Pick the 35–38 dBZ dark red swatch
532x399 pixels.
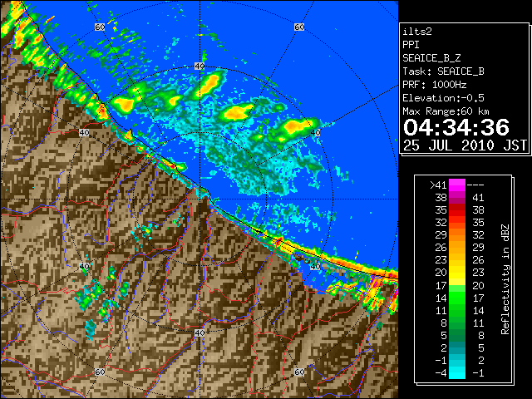point(457,210)
